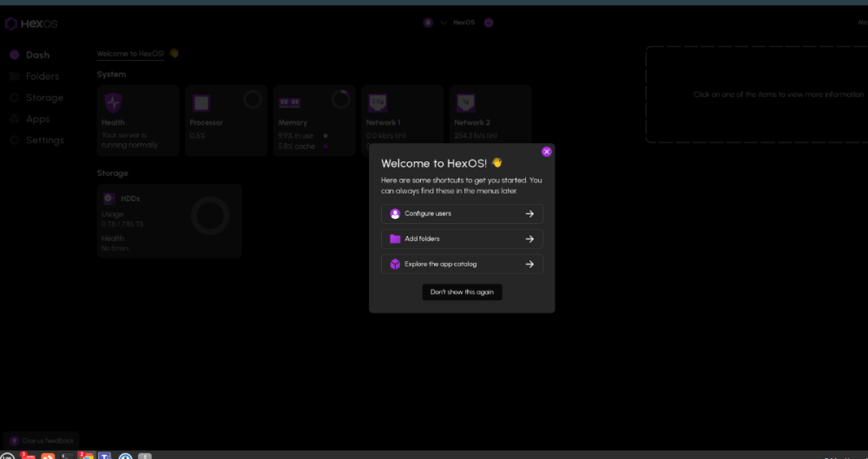This screenshot has width=868, height=459.
Task: Open the terminal icon in the taskbar
Action: 67,456
